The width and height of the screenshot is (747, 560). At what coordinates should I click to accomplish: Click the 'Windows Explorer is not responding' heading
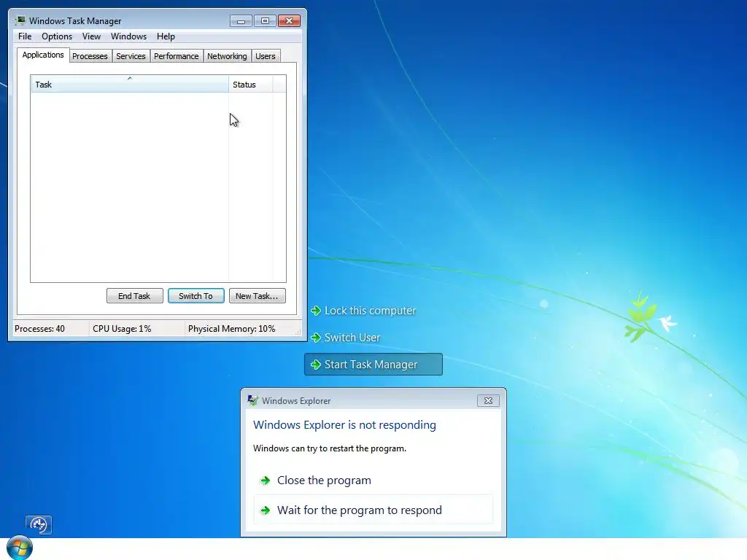pos(344,425)
